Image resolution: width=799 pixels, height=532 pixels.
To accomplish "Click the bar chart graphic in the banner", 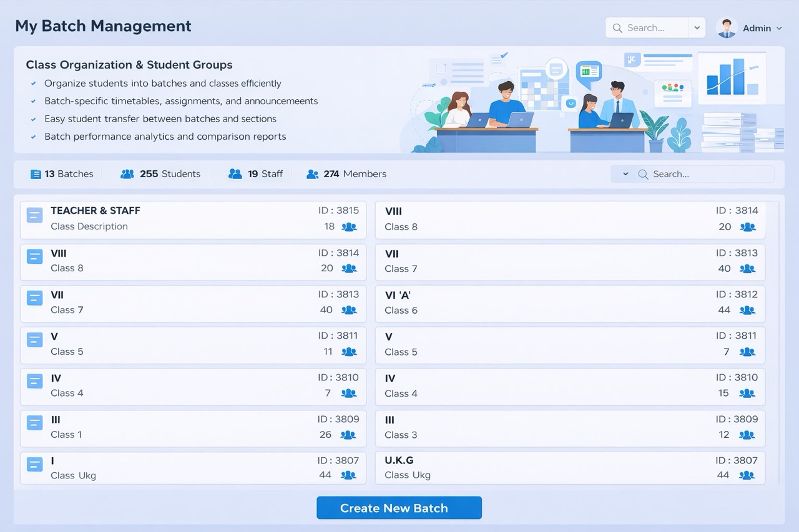I will point(732,77).
